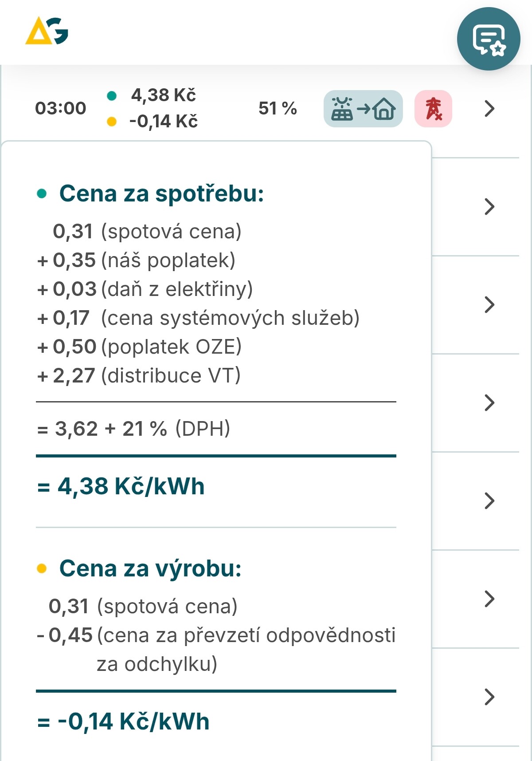Open chevron beside 'Cena za spotřebu' heading
The width and height of the screenshot is (532, 761).
pos(489,207)
